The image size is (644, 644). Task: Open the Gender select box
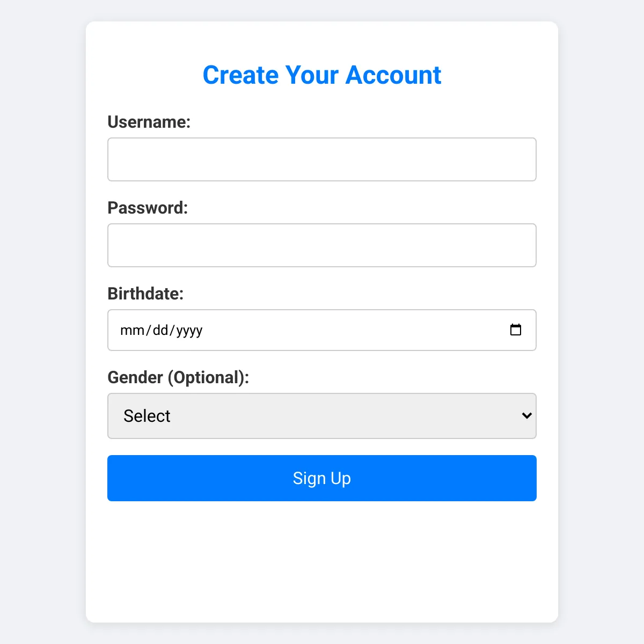[x=322, y=416]
